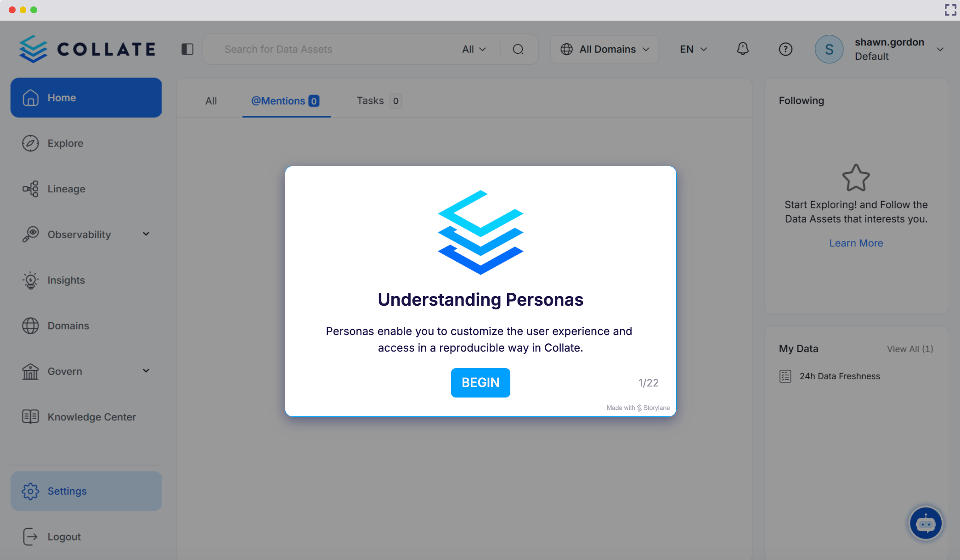960x560 pixels.
Task: Click the Search for Data Assets field
Action: click(x=322, y=49)
